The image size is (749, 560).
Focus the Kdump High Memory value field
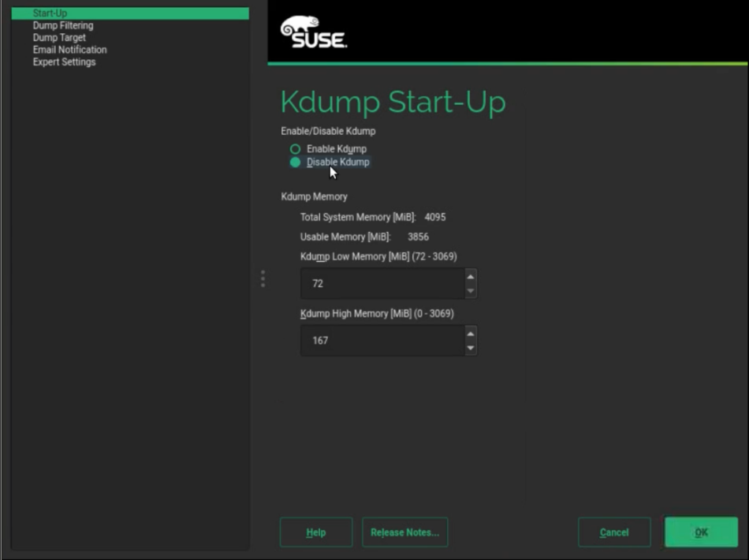click(382, 341)
